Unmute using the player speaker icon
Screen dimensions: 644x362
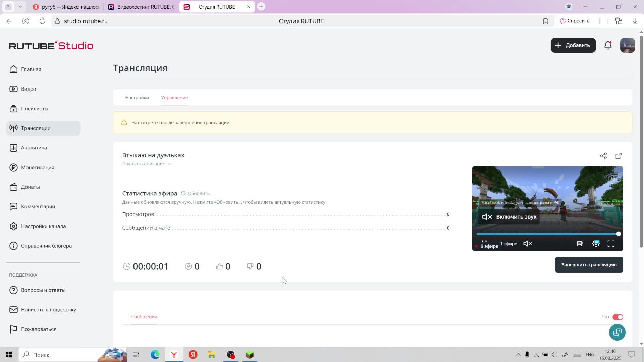coord(528,244)
